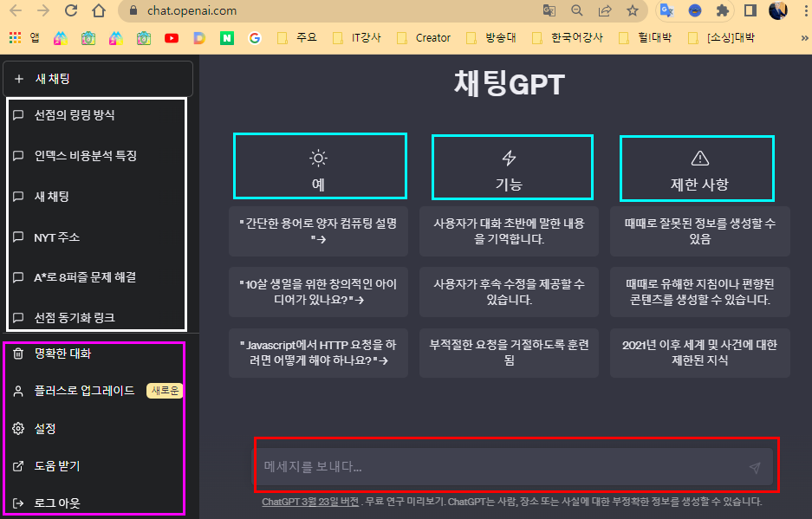Screen dimensions: 812x519
Task: Click the logout arrow icon
Action: [18, 503]
